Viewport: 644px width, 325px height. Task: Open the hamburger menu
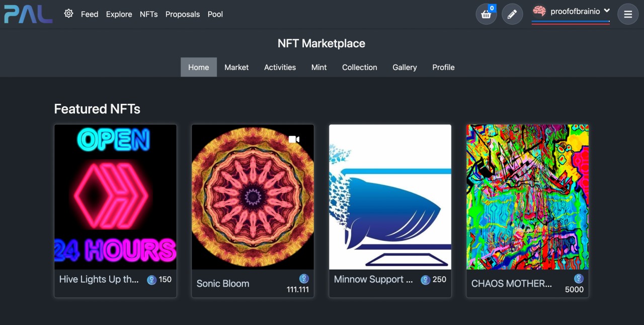click(x=628, y=14)
